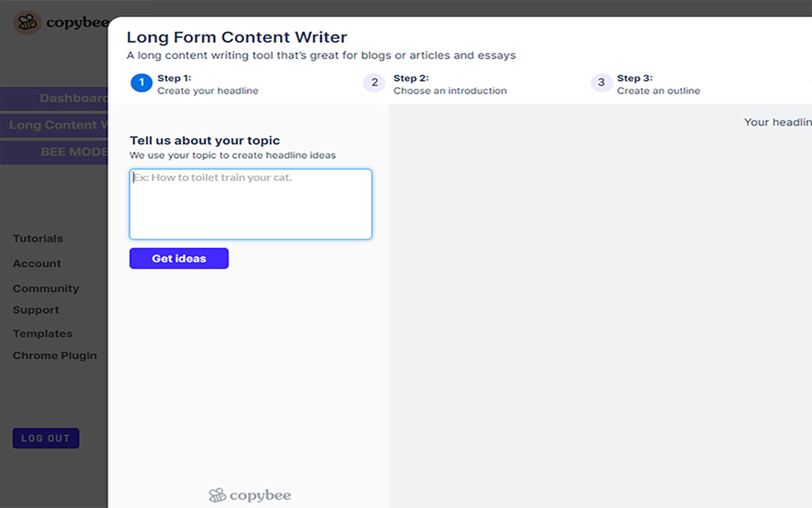
Task: Open Support from the sidebar
Action: click(36, 309)
